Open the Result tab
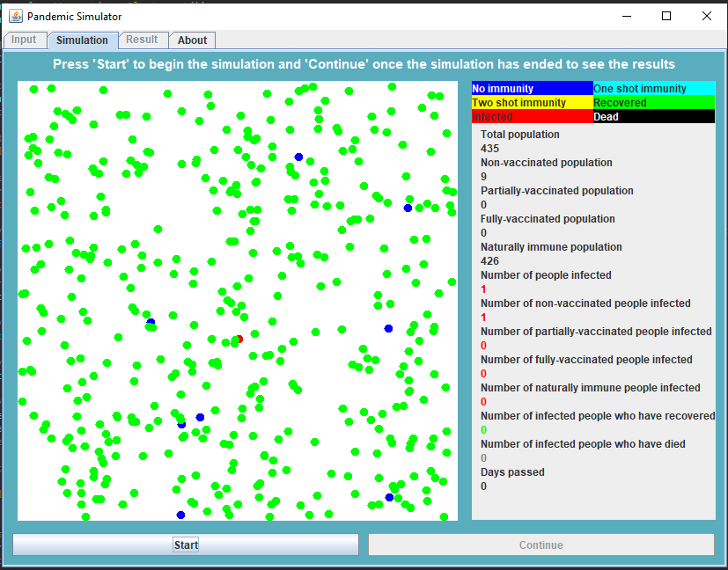Image resolution: width=728 pixels, height=570 pixels. tap(142, 40)
